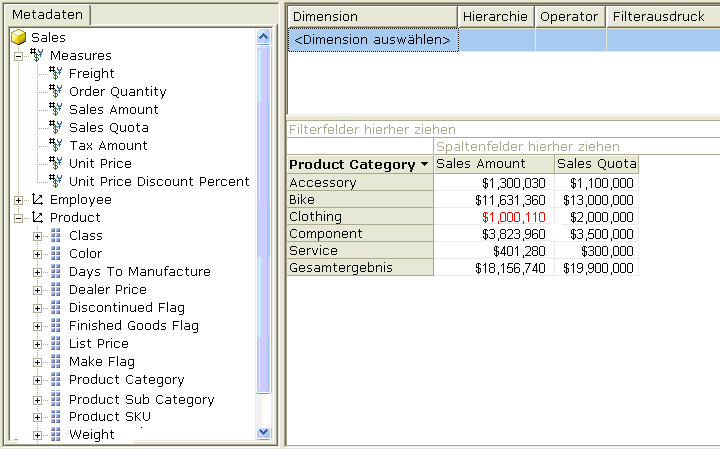
Task: Expand the Employee dimension node
Action: point(18,199)
